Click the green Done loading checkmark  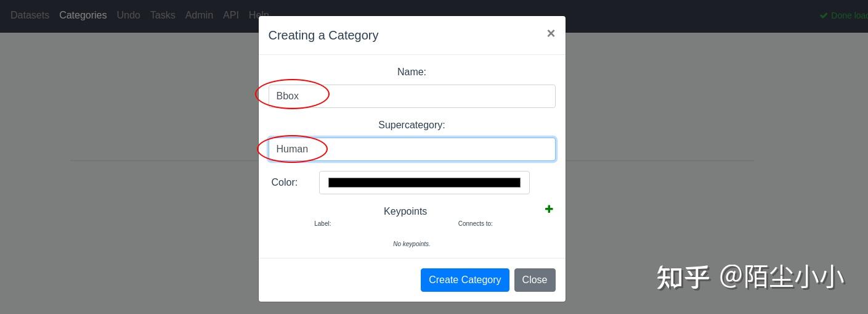pyautogui.click(x=824, y=15)
